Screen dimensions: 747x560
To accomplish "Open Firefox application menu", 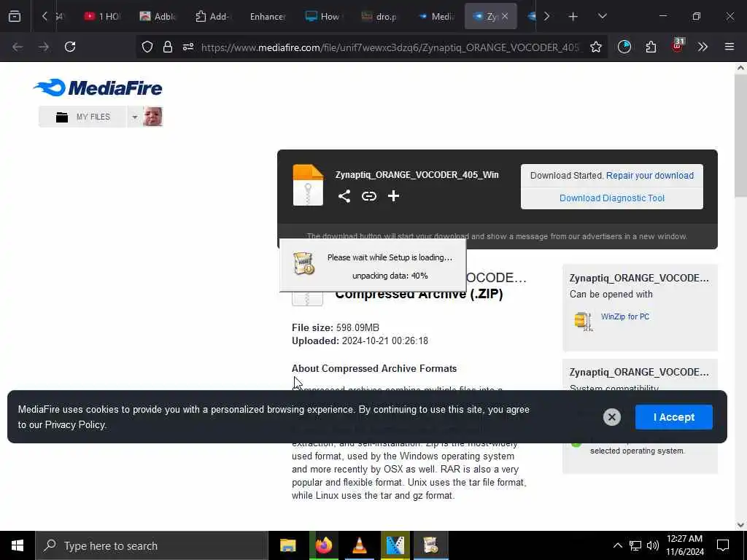I will [x=729, y=47].
